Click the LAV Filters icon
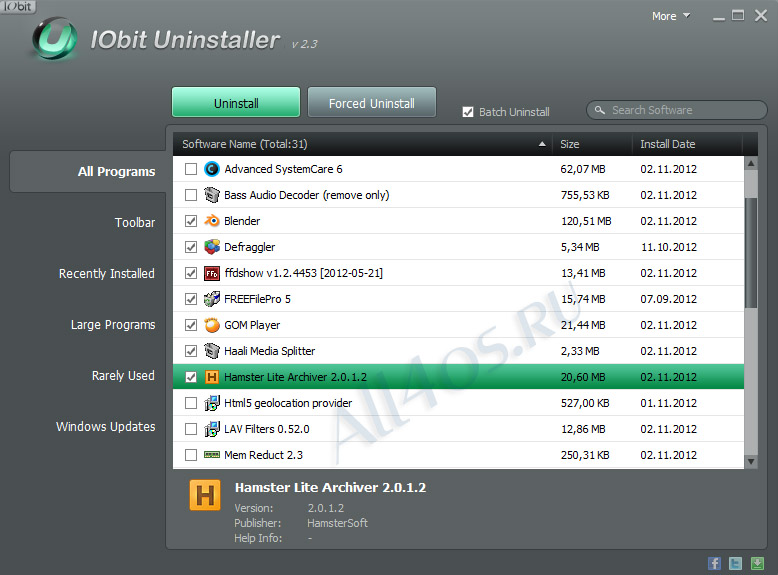This screenshot has height=575, width=778. coord(212,429)
